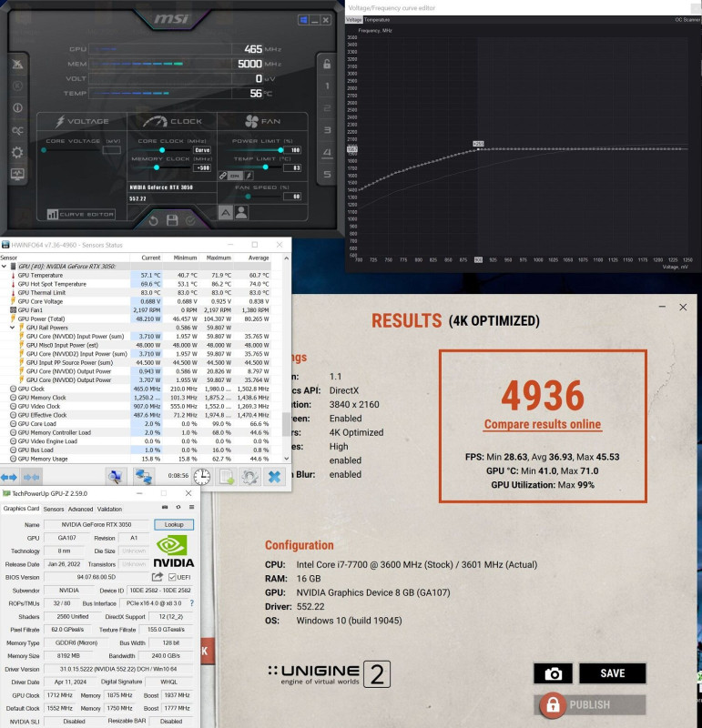702x728 pixels.
Task: Select the GPU Core Voltage row
Action: point(135,301)
